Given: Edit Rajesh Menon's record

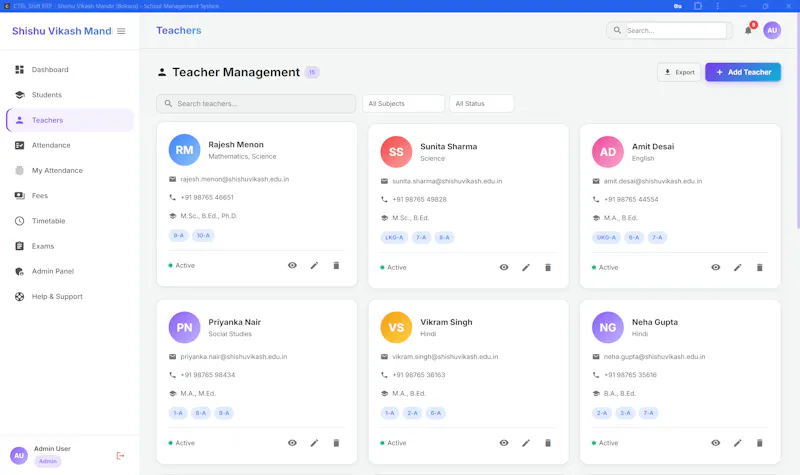Looking at the screenshot, I should 314,265.
